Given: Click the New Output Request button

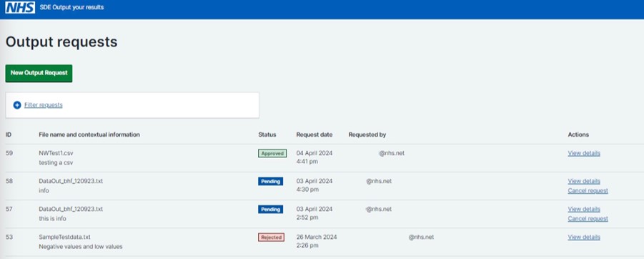Looking at the screenshot, I should (x=39, y=73).
